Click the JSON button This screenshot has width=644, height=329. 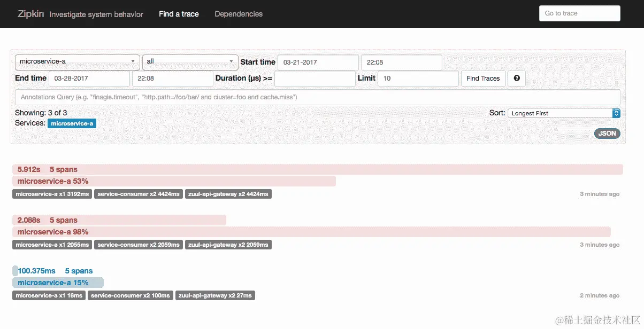(x=607, y=134)
